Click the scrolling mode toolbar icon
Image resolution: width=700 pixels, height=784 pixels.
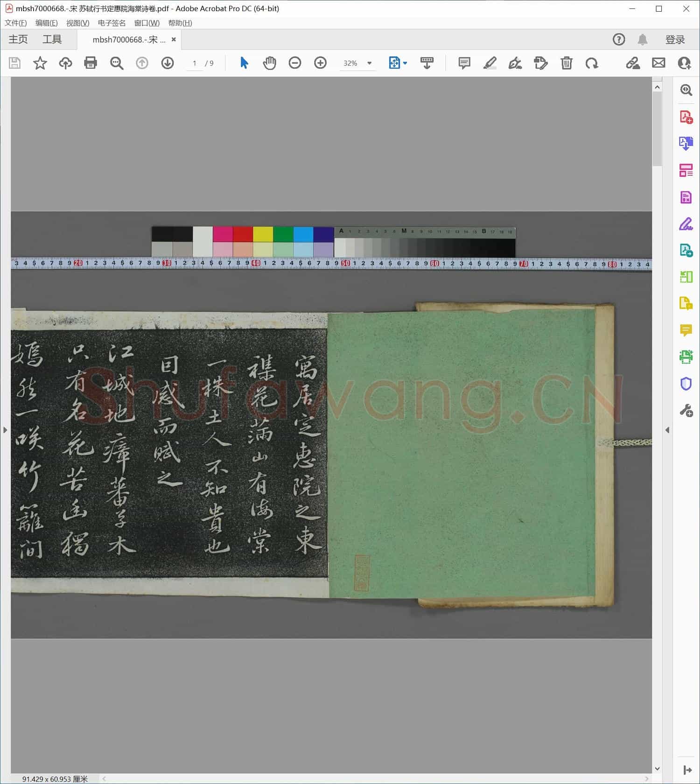(x=427, y=63)
